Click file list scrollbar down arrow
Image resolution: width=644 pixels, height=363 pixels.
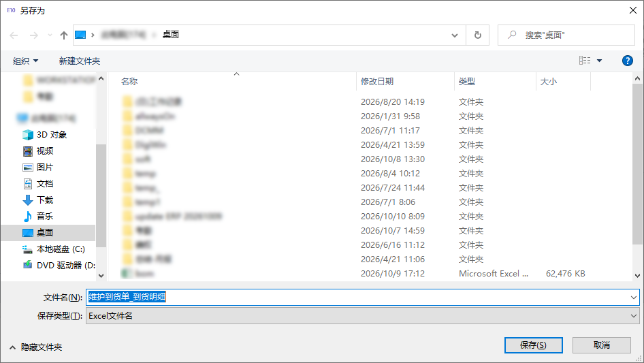(637, 275)
